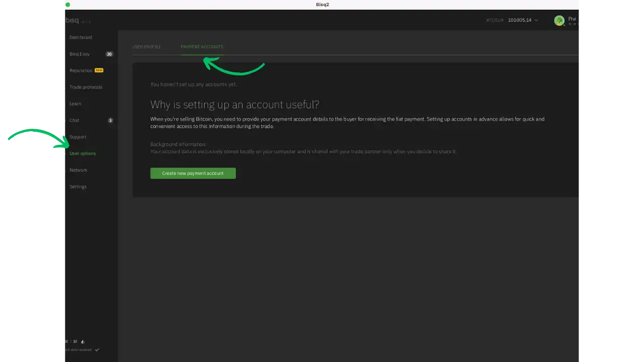This screenshot has height=362, width=644.
Task: Open the Pivi user name menu
Action: (x=572, y=19)
